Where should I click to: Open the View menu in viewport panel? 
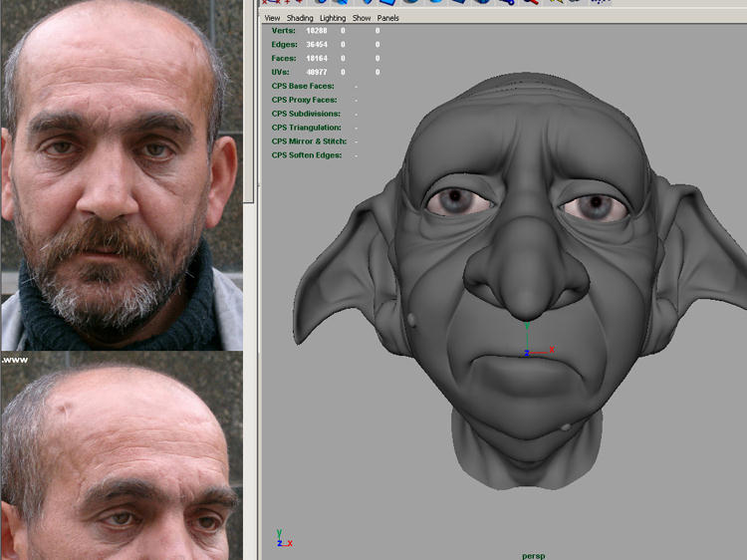coord(272,18)
